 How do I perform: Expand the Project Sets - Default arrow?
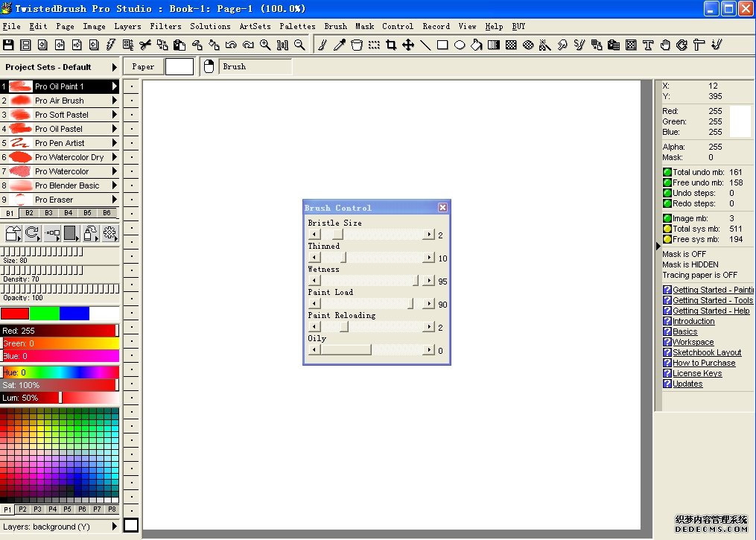(x=114, y=67)
